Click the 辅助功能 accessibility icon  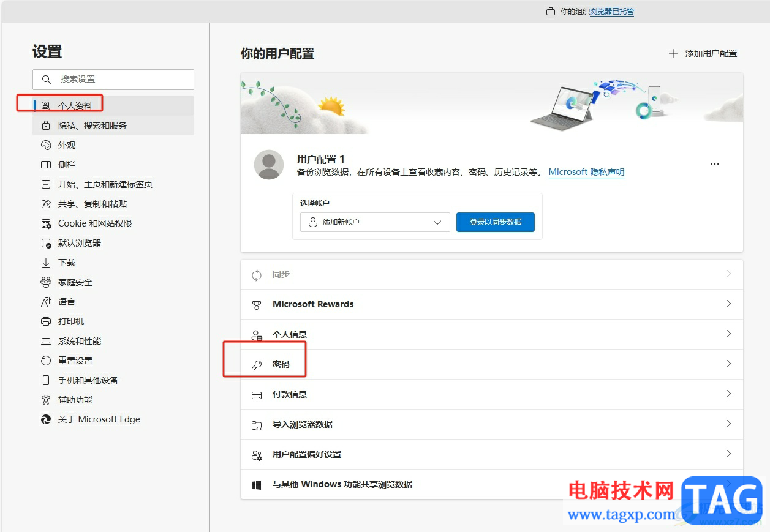coord(46,400)
